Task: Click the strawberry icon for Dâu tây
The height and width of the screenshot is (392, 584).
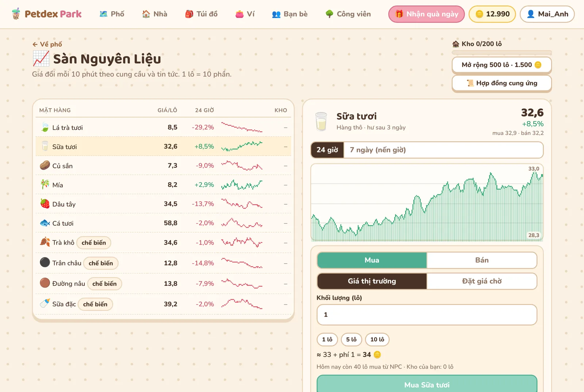Action: click(45, 204)
